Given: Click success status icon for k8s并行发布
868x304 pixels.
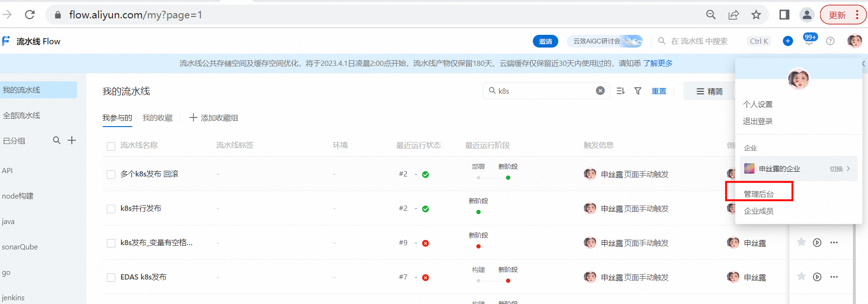Looking at the screenshot, I should tap(426, 208).
